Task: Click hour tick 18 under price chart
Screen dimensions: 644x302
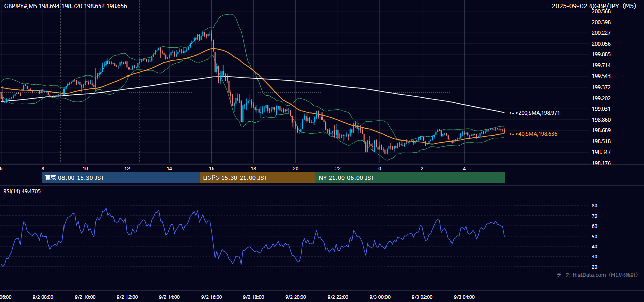Action: pos(253,168)
